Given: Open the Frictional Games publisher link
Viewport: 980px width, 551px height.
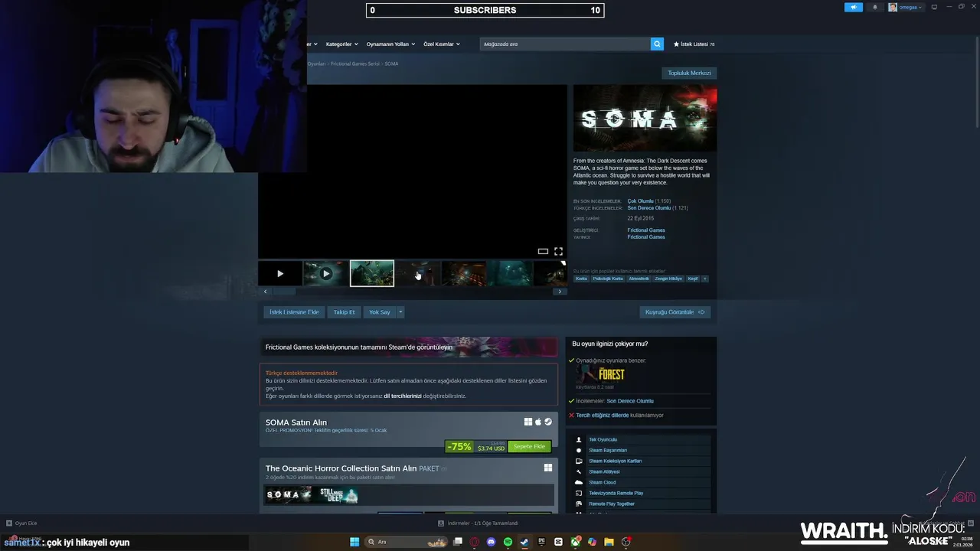Looking at the screenshot, I should [646, 237].
